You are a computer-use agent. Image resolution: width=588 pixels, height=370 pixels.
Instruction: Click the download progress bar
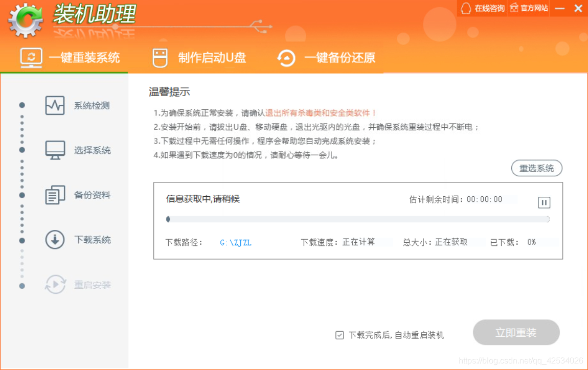pos(358,219)
